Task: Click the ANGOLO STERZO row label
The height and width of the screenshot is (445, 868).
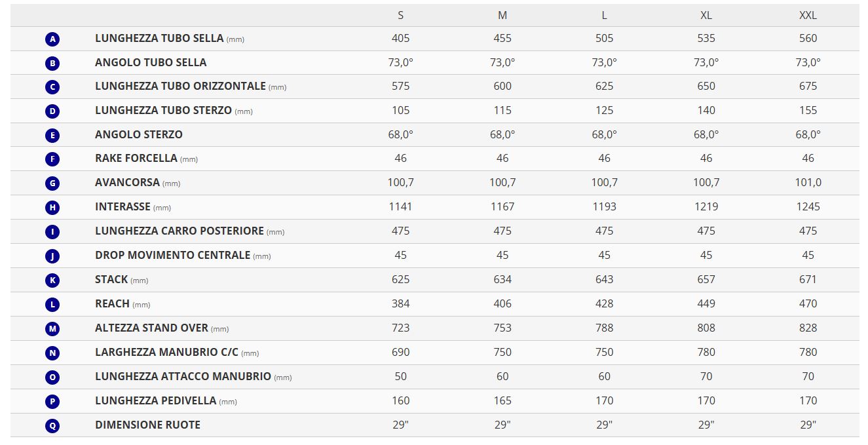Action: coord(139,134)
